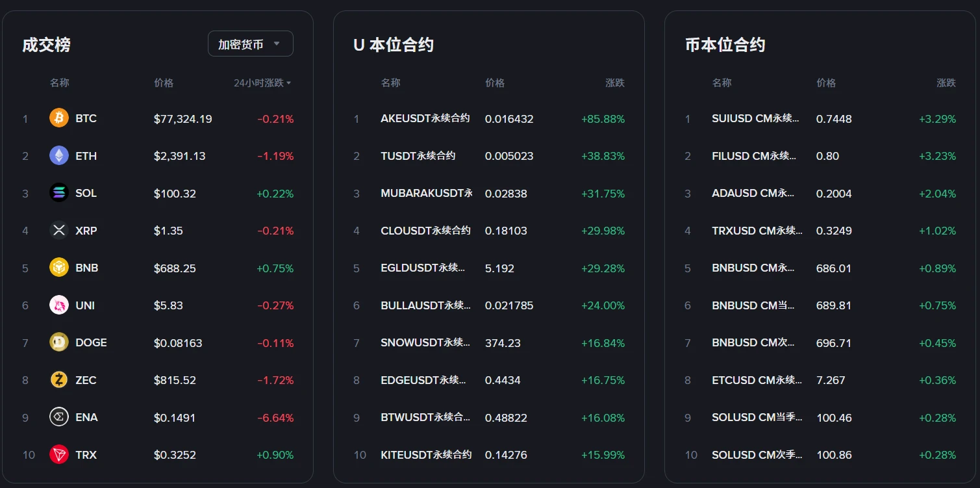
Task: Open ADAUSD CM contract
Action: pyautogui.click(x=753, y=194)
